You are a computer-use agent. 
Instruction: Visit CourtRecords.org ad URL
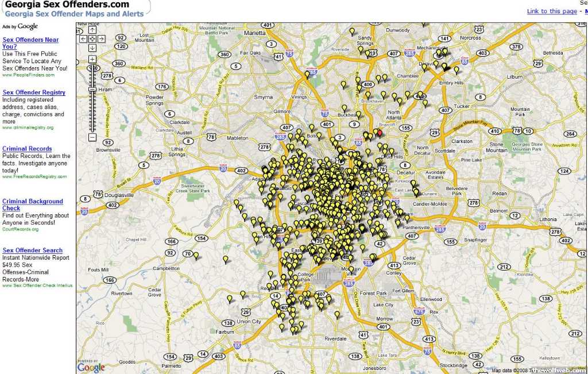pyautogui.click(x=20, y=229)
